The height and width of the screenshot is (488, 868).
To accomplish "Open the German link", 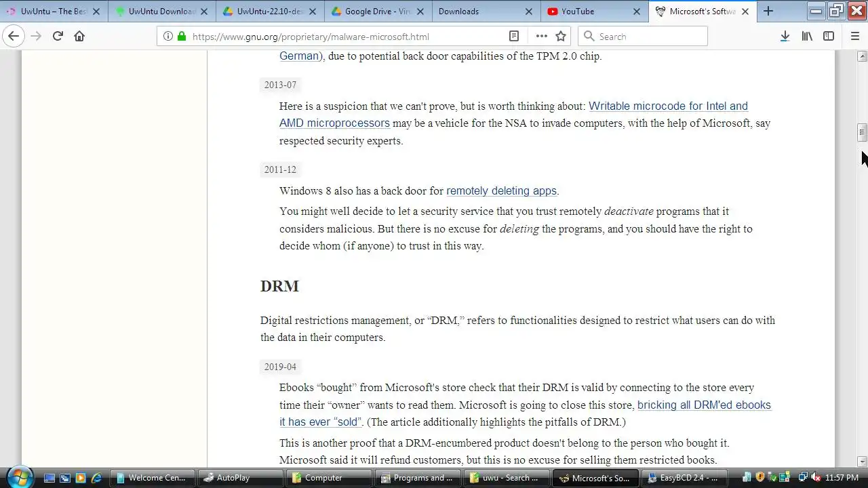I will click(x=299, y=56).
